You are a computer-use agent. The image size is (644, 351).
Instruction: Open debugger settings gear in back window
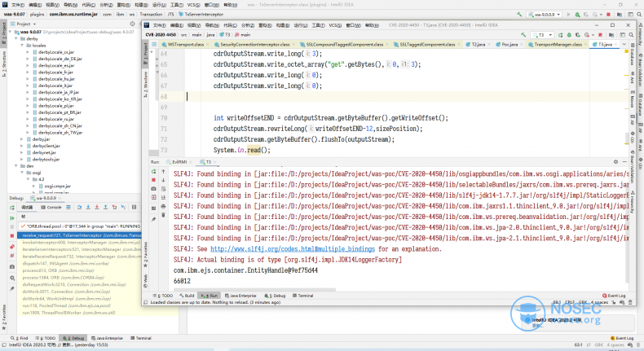pyautogui.click(x=12, y=278)
